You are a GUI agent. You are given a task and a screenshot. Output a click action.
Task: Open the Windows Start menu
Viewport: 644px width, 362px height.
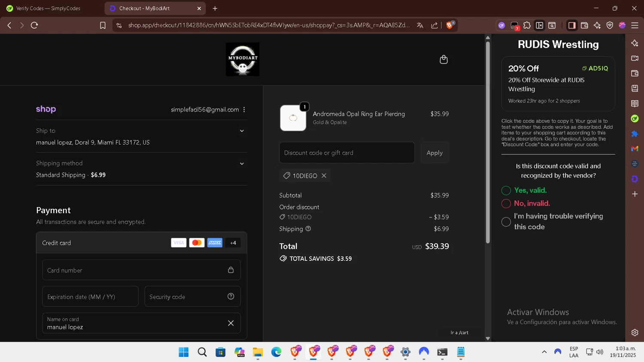click(x=184, y=352)
